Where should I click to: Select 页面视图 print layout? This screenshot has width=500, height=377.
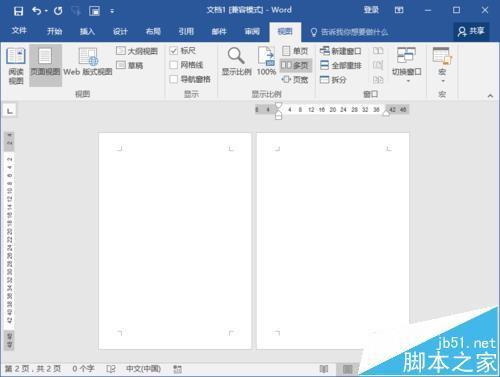click(x=45, y=66)
